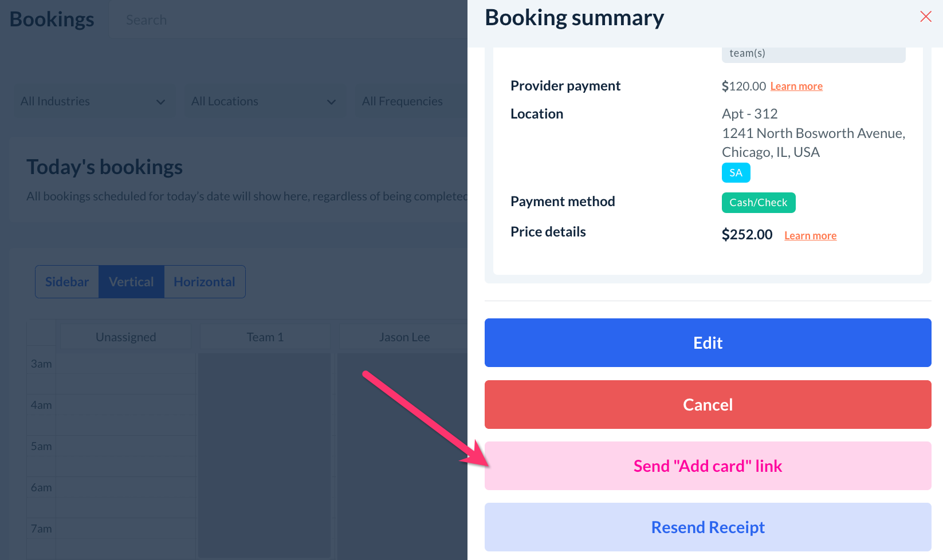Image resolution: width=943 pixels, height=560 pixels.
Task: Switch to the Sidebar view tab
Action: pos(67,282)
